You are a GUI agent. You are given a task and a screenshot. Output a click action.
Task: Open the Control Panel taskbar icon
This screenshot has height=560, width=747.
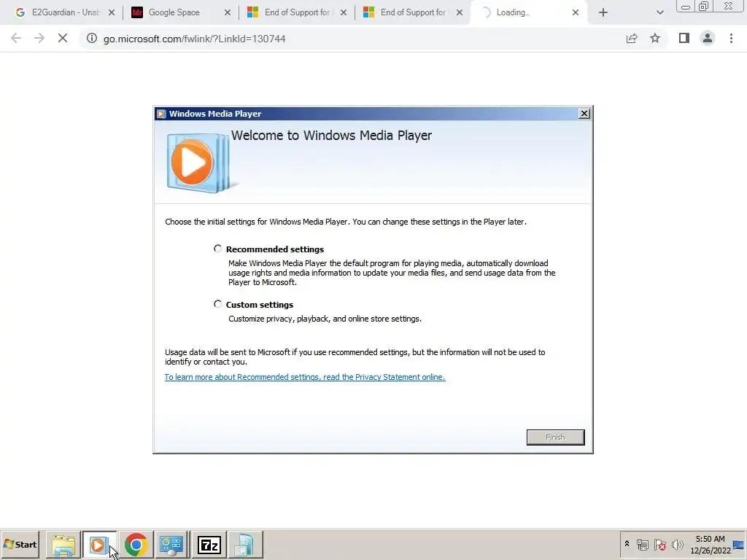[x=172, y=545]
